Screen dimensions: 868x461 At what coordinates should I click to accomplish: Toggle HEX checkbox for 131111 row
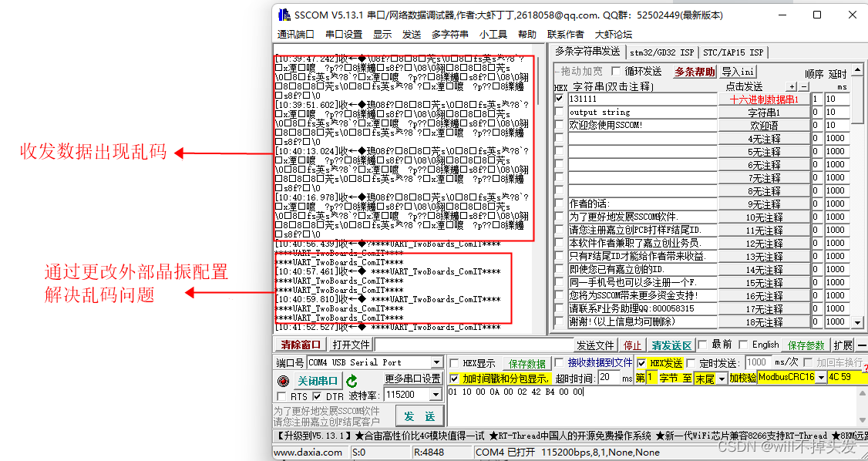point(559,99)
